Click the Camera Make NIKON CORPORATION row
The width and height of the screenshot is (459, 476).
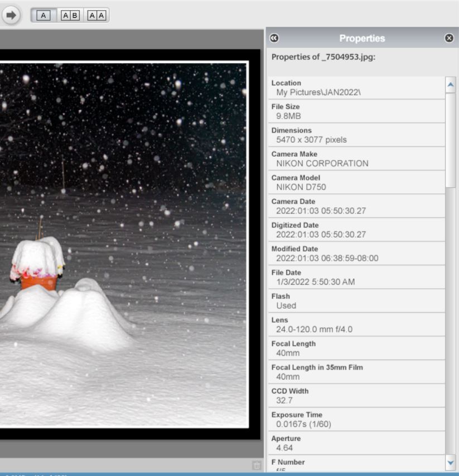click(x=356, y=159)
